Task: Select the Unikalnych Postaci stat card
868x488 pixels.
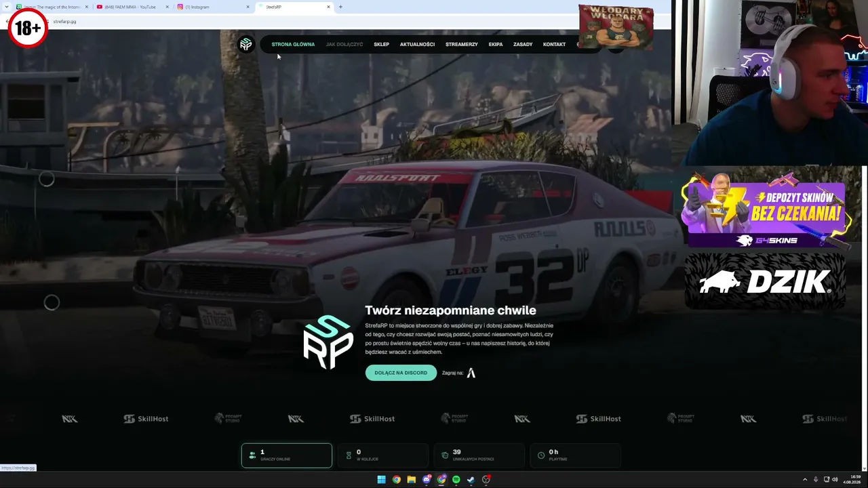Action: point(479,455)
